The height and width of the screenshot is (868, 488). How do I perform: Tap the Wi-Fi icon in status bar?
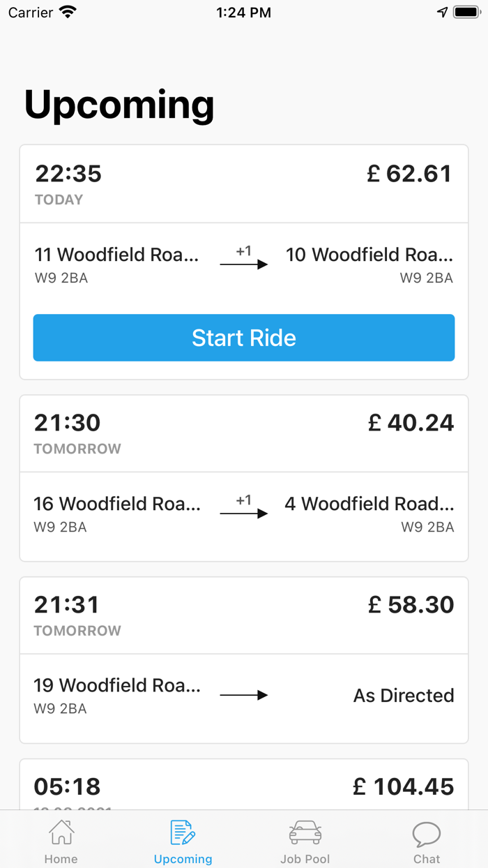[68, 13]
